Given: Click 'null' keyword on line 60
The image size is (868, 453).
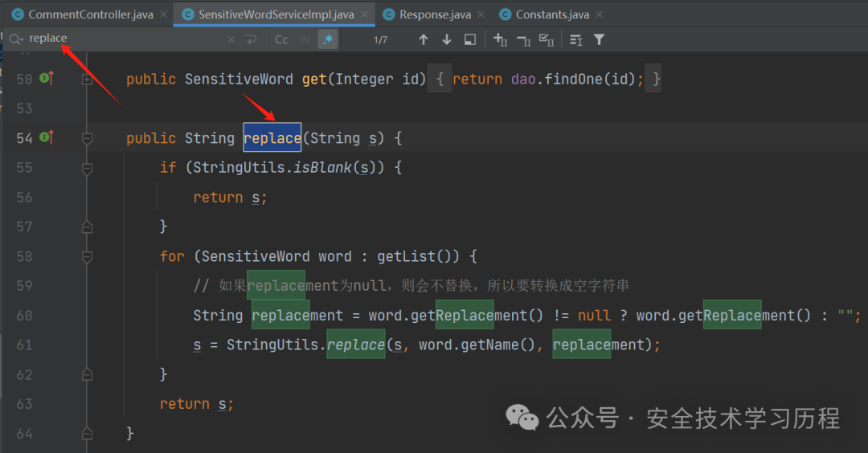Looking at the screenshot, I should click(x=594, y=316).
